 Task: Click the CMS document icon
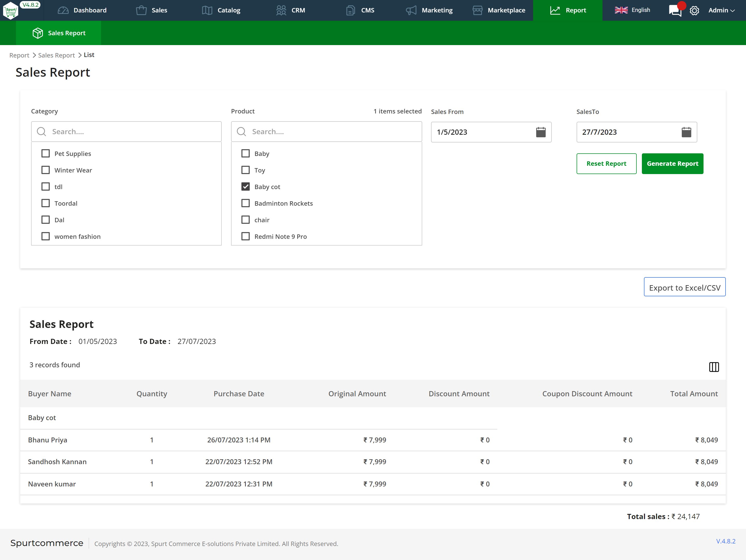[351, 10]
